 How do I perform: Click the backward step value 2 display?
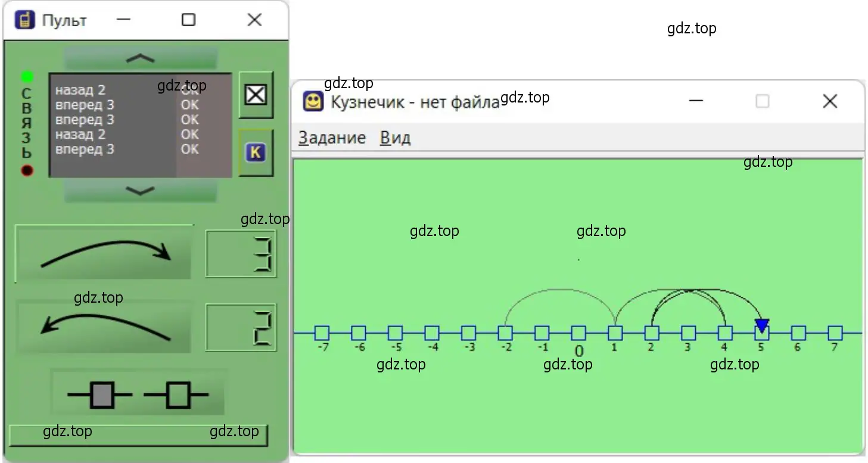(241, 327)
